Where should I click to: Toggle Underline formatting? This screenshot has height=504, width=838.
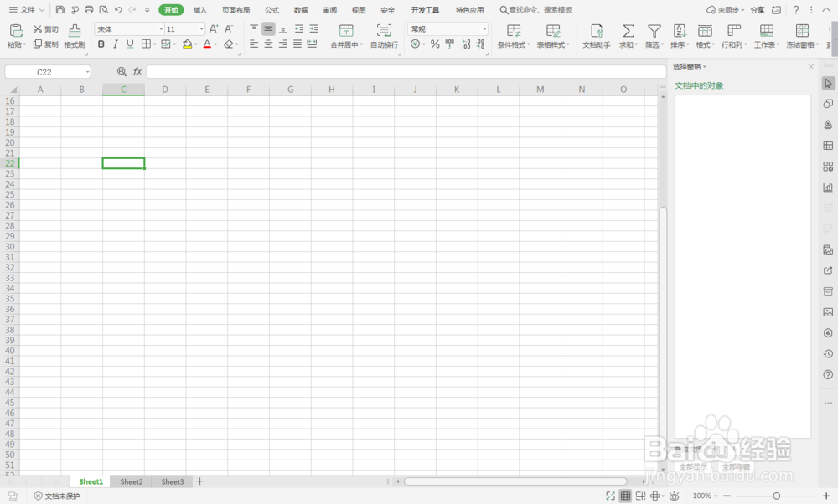pyautogui.click(x=130, y=44)
